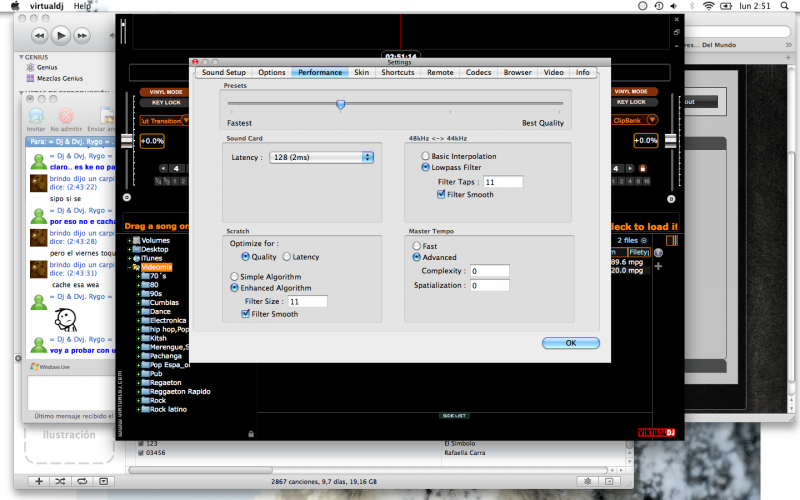The image size is (800, 500).
Task: Switch to the Options tab
Action: (271, 72)
